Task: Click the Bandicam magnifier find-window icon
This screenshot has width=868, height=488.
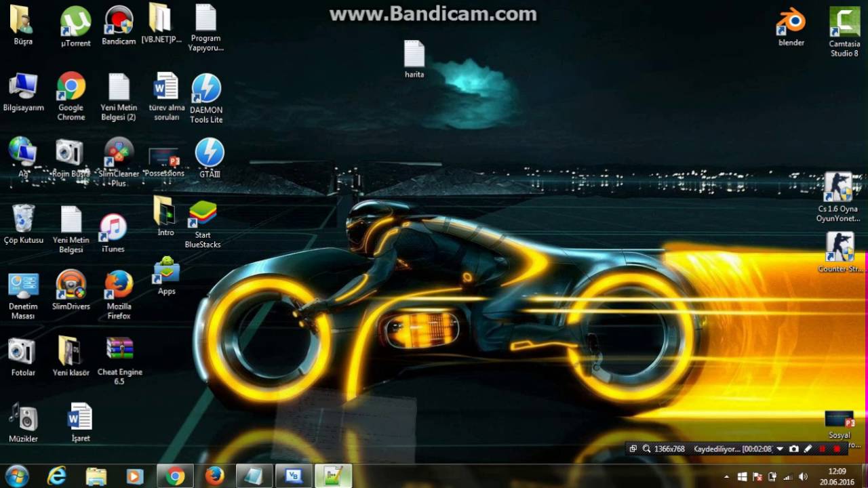Action: coord(646,449)
